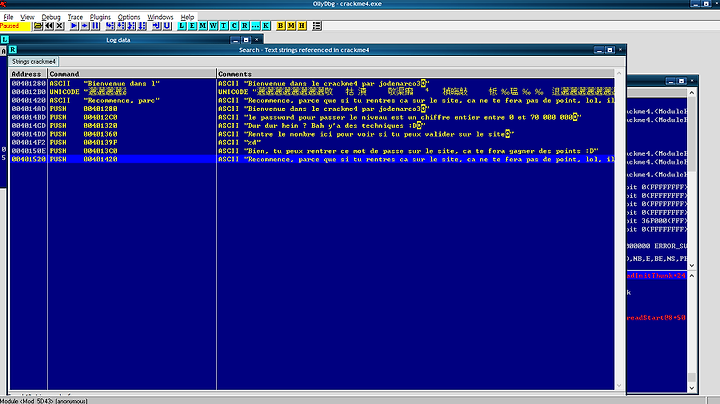Show INT3 breakpoints via yellow B icon
The height and width of the screenshot is (404, 720).
pos(280,26)
